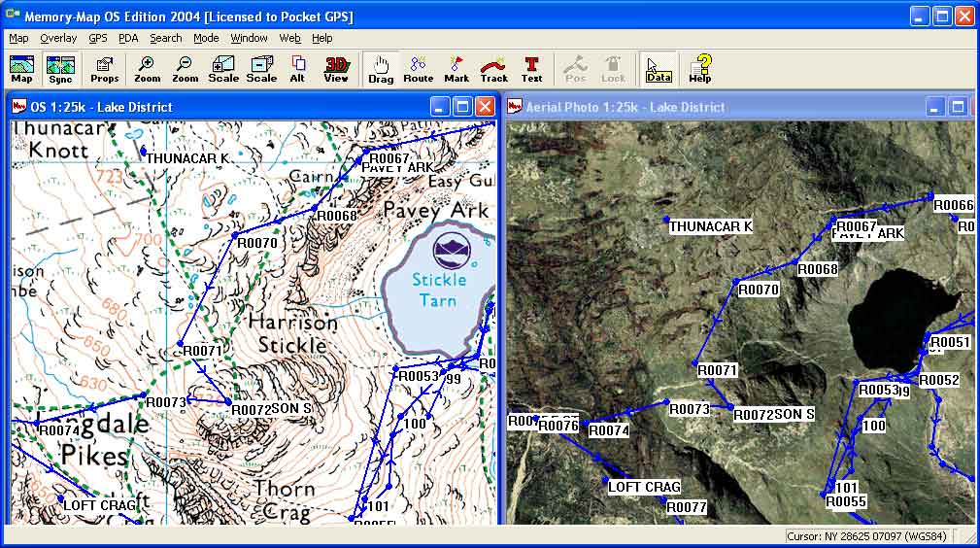
Task: Click the greyed Pos toolbar icon
Action: [x=576, y=69]
